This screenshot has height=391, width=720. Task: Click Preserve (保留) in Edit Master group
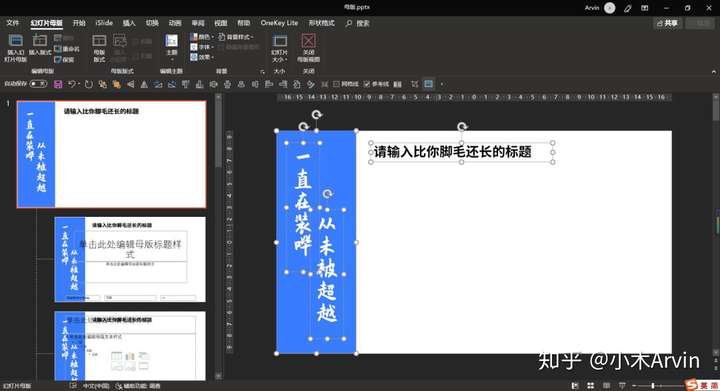click(64, 59)
